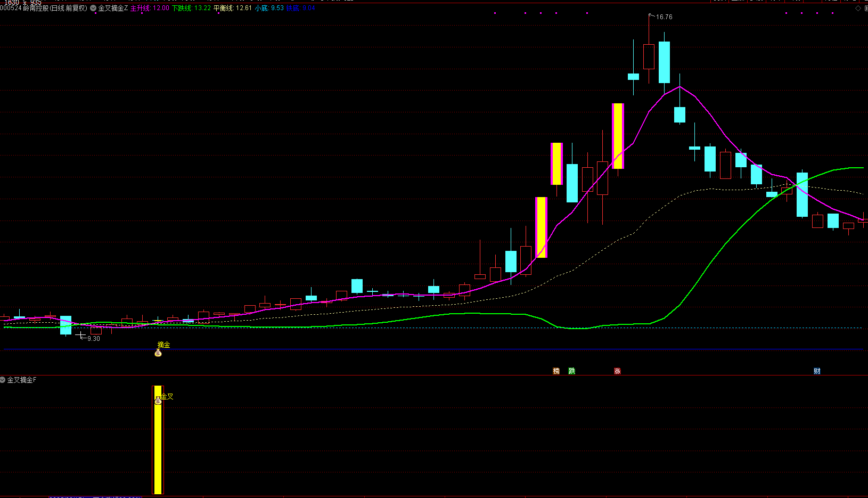Viewport: 868px width, 498px height.
Task: Click the tall yellow 金叉 signal bar
Action: tap(158, 440)
